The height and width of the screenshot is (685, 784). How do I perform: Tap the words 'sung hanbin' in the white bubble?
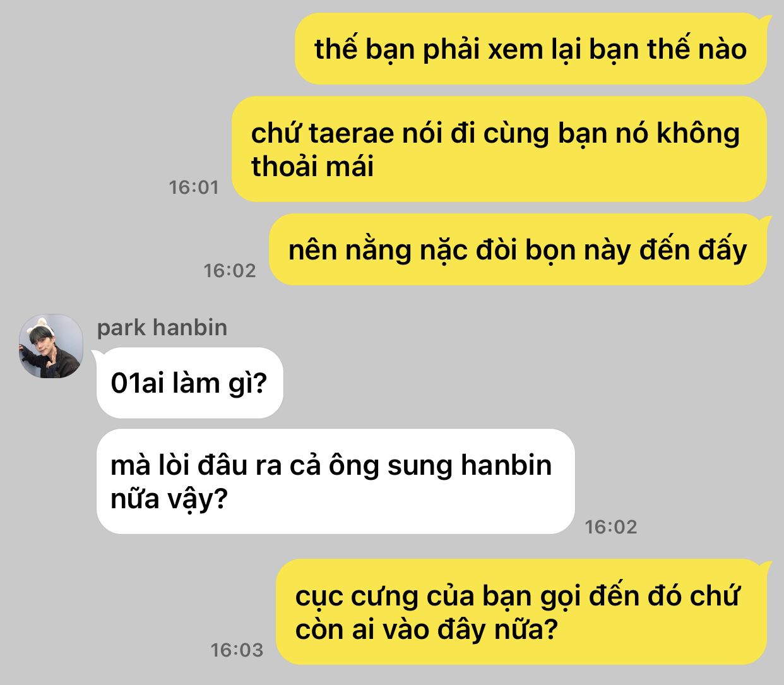(x=470, y=465)
